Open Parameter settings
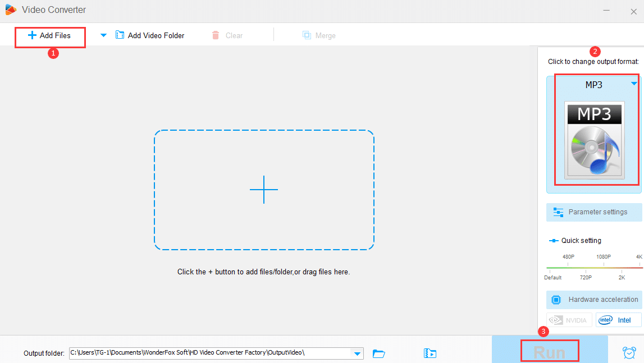The image size is (644, 363). tap(594, 212)
